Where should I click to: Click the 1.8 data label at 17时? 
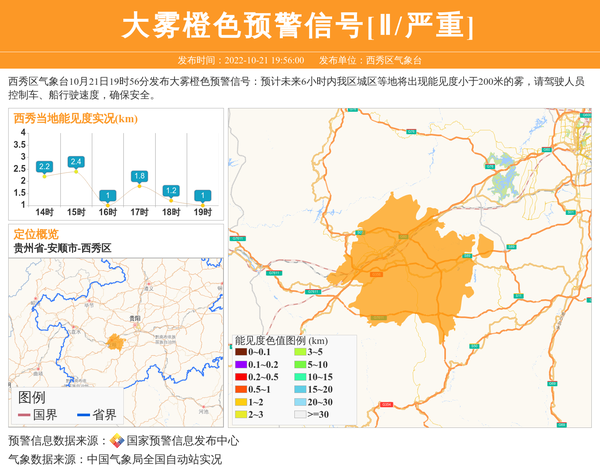[x=139, y=176]
